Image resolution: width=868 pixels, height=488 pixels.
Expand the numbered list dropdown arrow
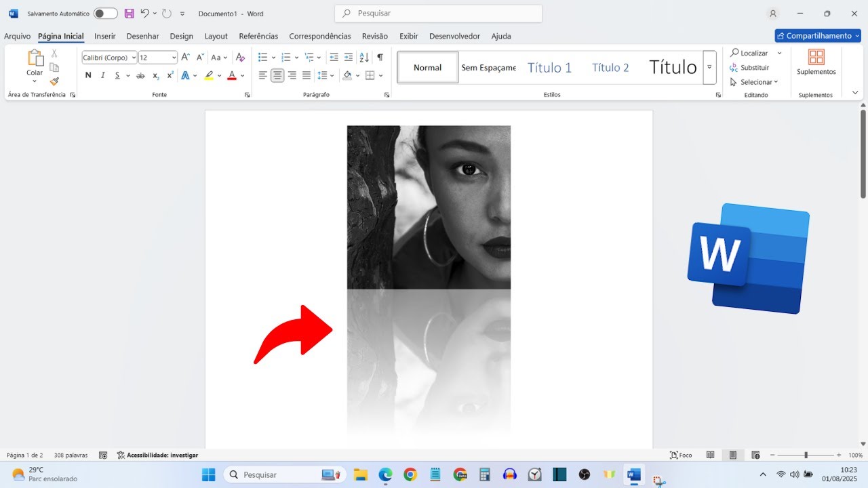[296, 58]
